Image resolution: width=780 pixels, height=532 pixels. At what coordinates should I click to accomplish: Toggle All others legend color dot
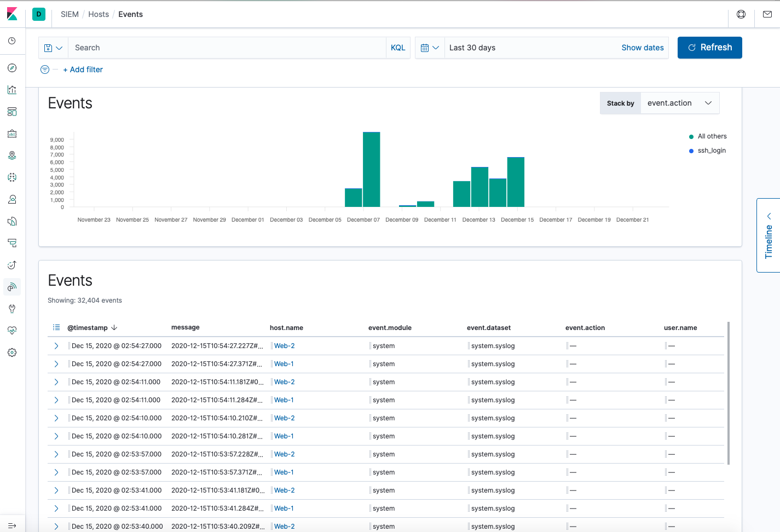click(x=691, y=137)
